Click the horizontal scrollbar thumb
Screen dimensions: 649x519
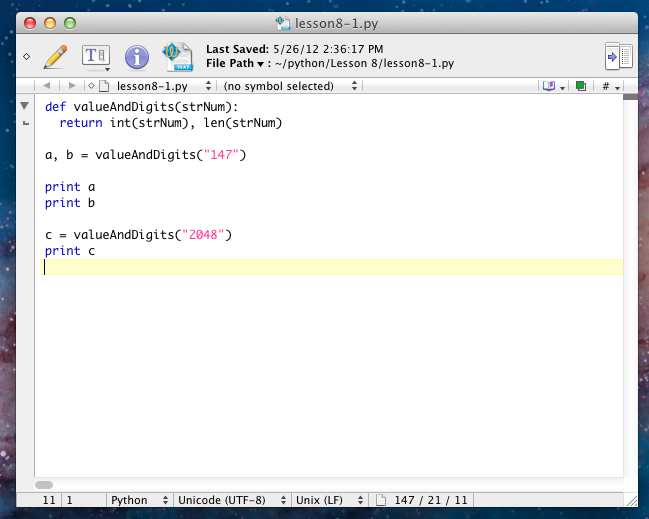point(44,485)
